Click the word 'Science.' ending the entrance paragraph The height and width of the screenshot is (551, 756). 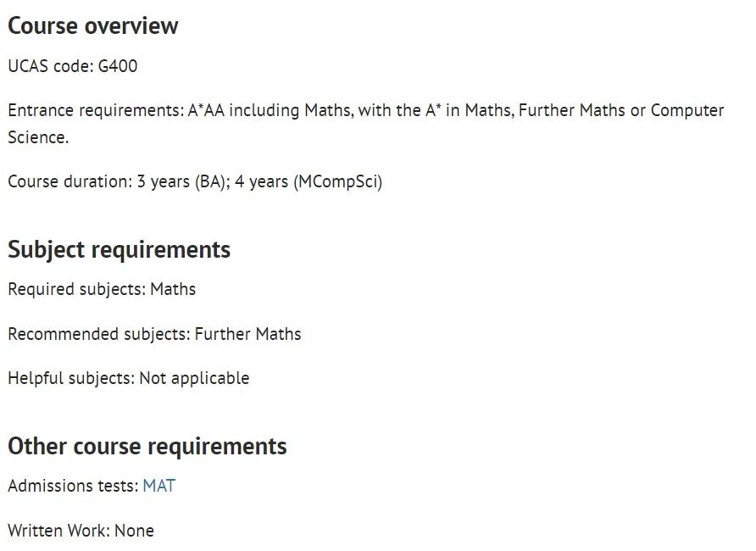[x=38, y=137]
